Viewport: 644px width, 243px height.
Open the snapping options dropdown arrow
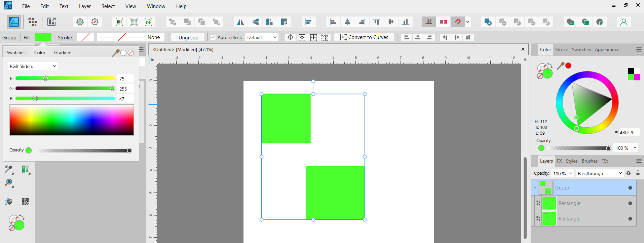click(x=468, y=22)
